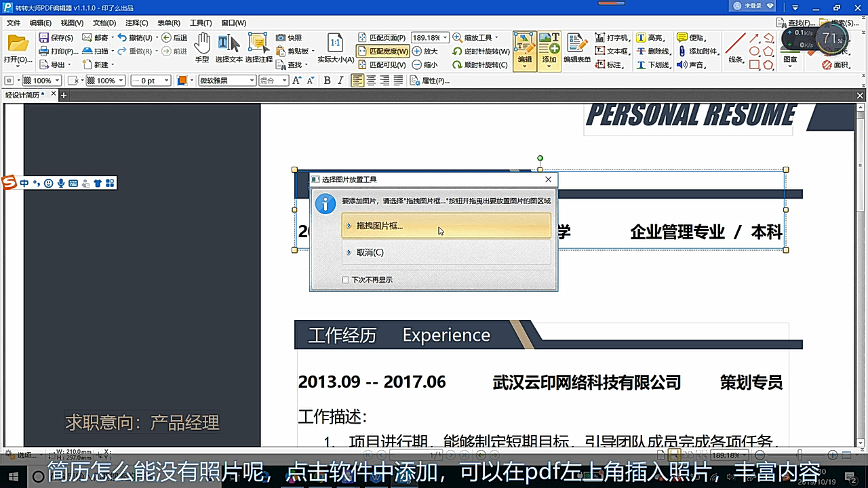Click the 放大 zoom in button
Screen dimensions: 868x488
[x=425, y=52]
